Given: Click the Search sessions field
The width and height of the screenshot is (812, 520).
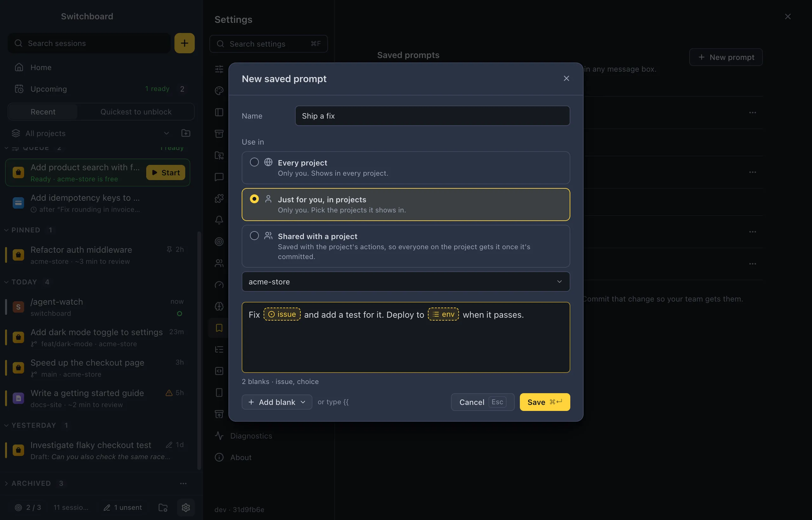Looking at the screenshot, I should click(89, 43).
